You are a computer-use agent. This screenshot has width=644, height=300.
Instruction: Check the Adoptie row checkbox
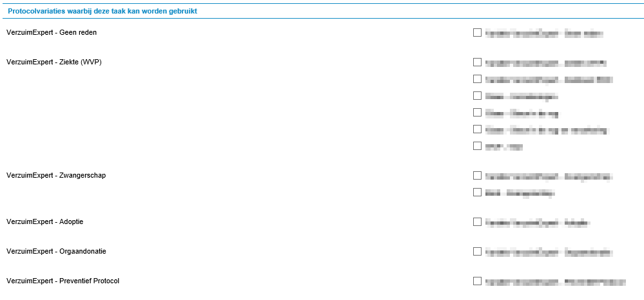pyautogui.click(x=477, y=222)
